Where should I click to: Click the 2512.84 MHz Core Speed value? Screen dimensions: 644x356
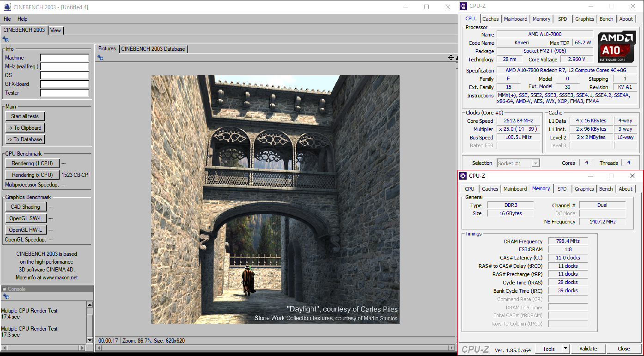tap(518, 121)
